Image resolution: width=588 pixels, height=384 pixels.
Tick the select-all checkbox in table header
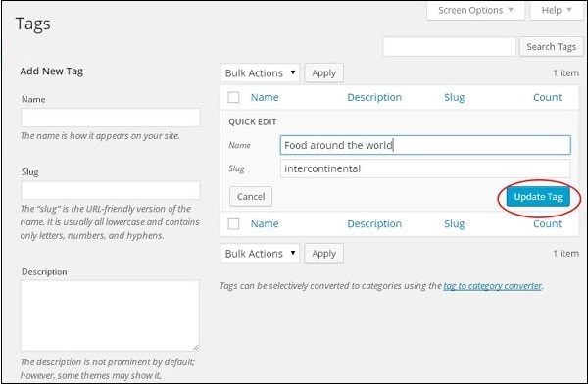coord(233,98)
